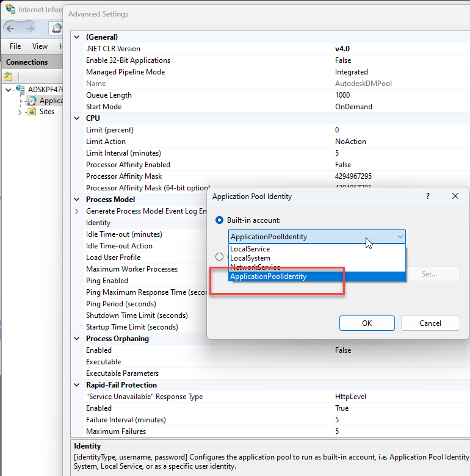The width and height of the screenshot is (470, 476).
Task: Click the Connections toolbar create connection icon
Action: (8, 76)
